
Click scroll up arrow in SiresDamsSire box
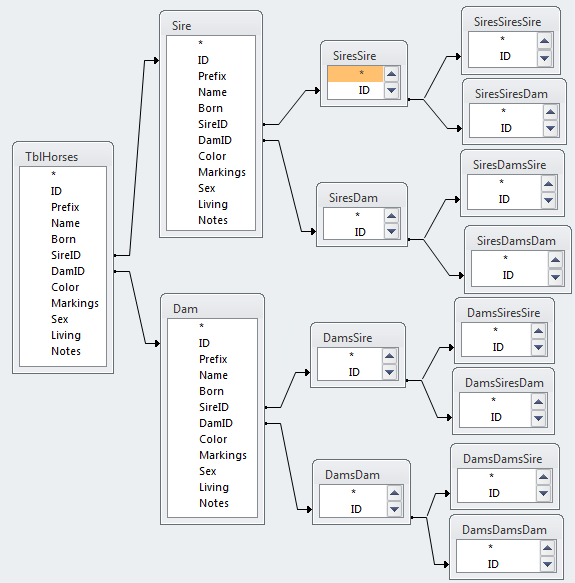pyautogui.click(x=548, y=184)
